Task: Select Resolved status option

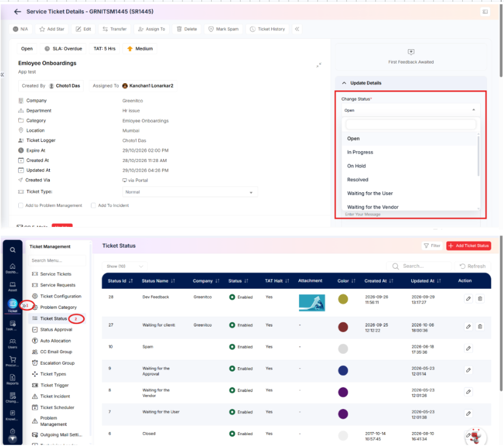Action: coord(411,180)
